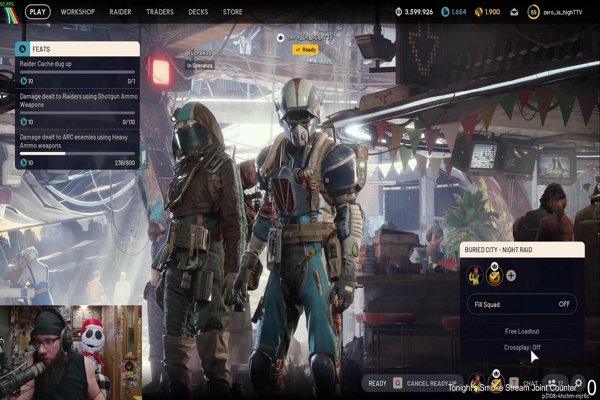The height and width of the screenshot is (400, 600).
Task: Click the party leader crown icon above raider
Action: coord(280,38)
